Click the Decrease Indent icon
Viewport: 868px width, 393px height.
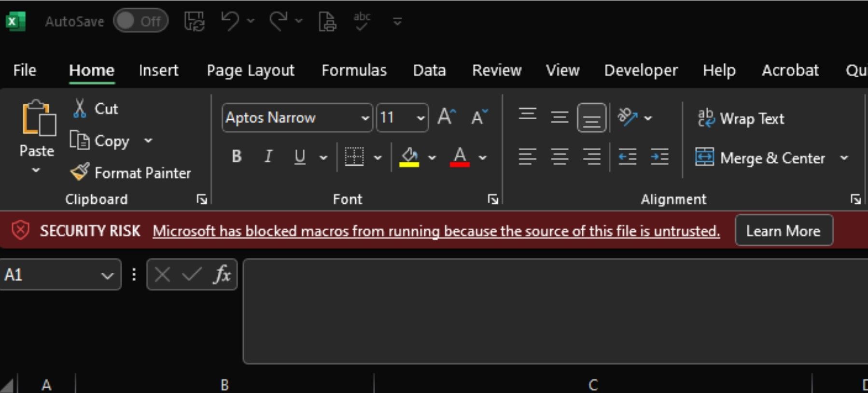point(627,156)
